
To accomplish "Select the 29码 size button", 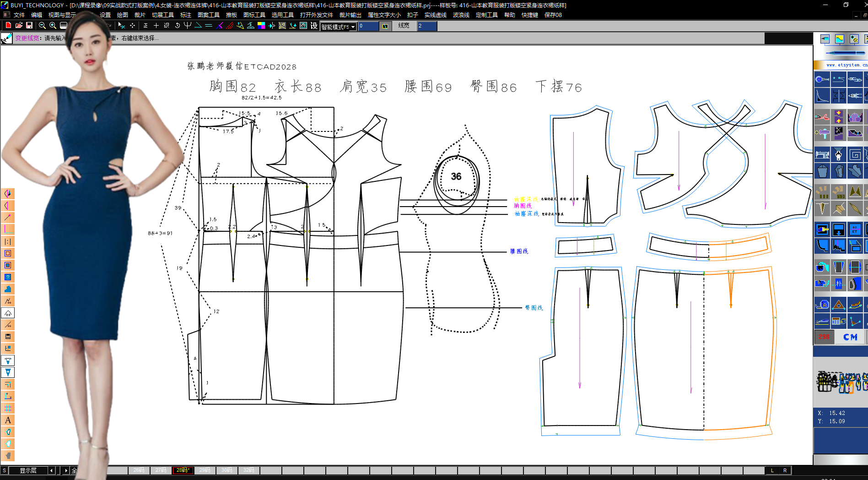I will pos(205,470).
